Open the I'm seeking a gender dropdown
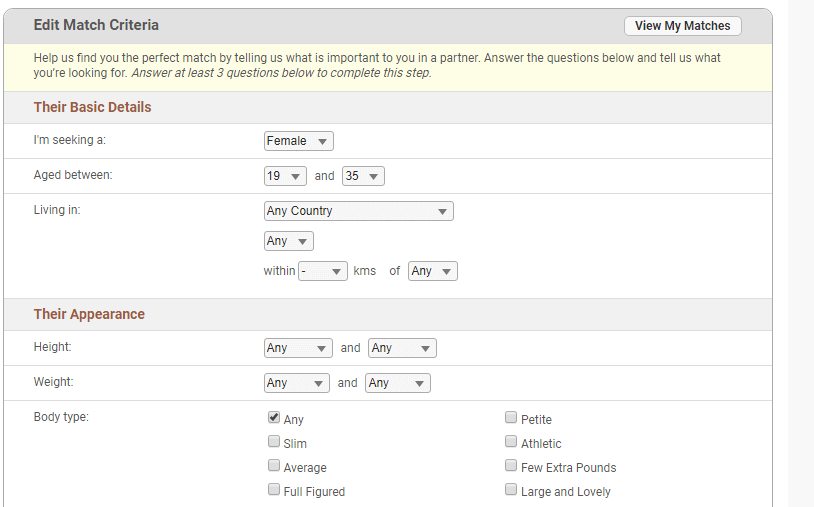The image size is (814, 507). (x=298, y=141)
